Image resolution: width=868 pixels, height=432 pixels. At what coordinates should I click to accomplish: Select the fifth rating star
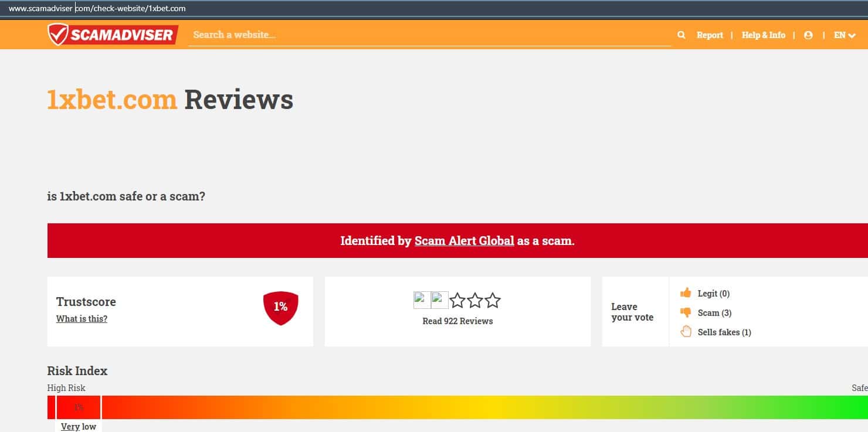coord(493,301)
